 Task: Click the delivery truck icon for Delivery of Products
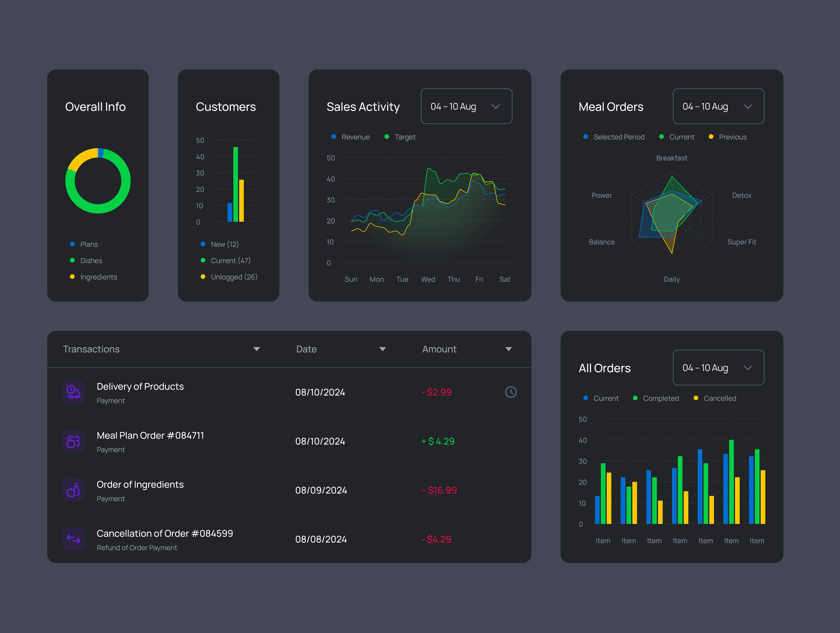point(73,392)
